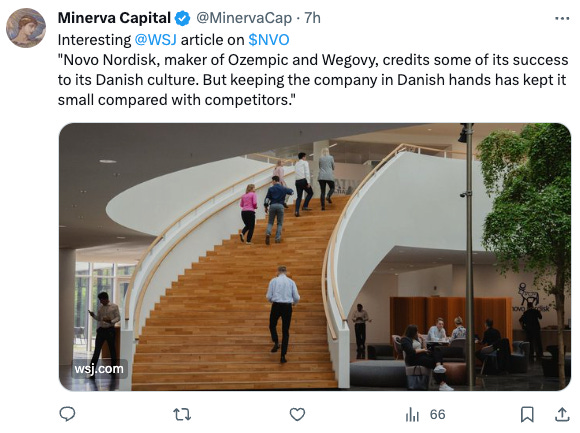Click the 66 views count
The height and width of the screenshot is (433, 580).
pos(438,415)
